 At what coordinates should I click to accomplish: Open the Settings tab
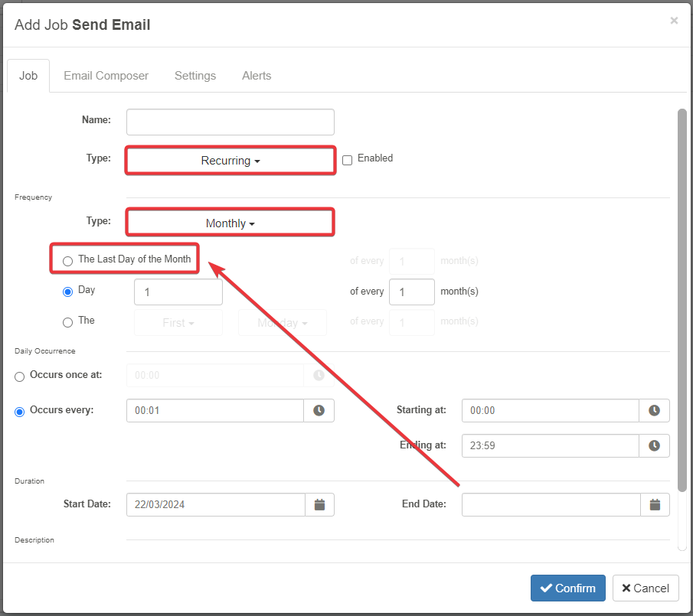(195, 76)
